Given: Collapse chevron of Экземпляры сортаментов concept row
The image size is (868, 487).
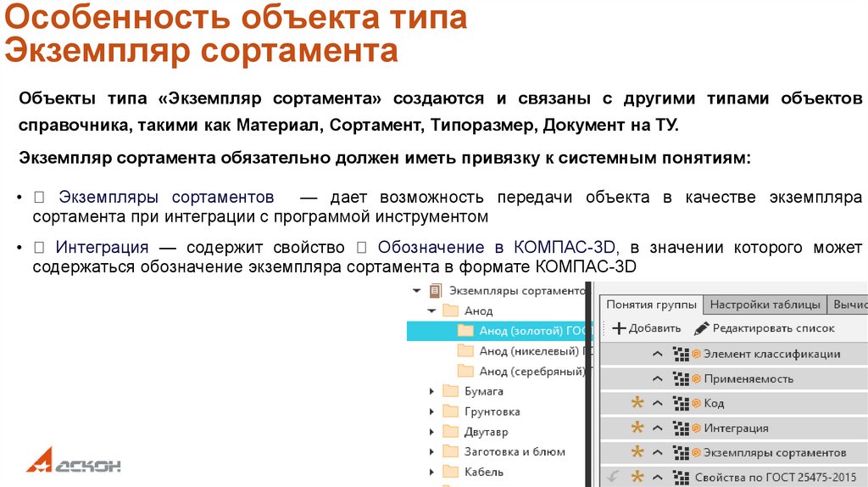Looking at the screenshot, I should 657,453.
